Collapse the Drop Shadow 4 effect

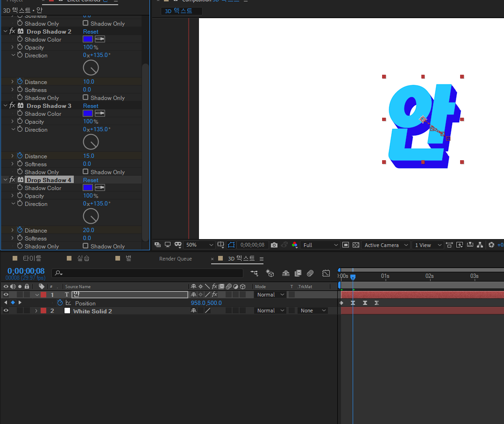pyautogui.click(x=6, y=180)
